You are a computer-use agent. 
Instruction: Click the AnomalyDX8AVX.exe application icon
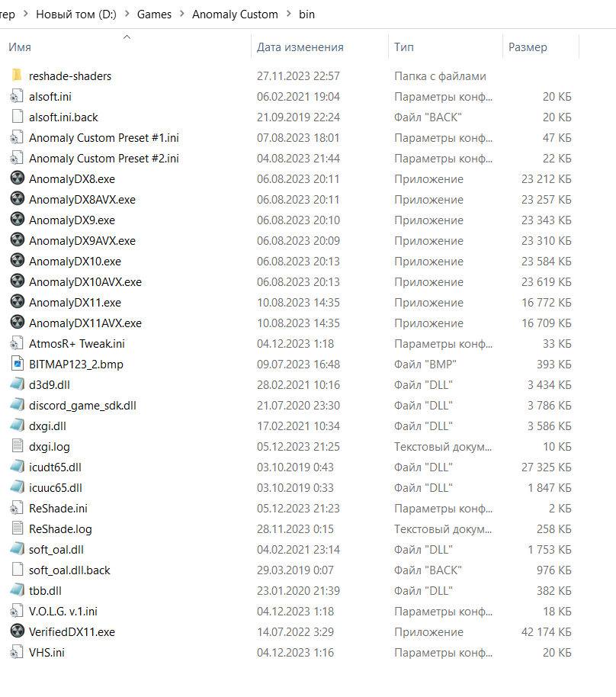[x=17, y=199]
